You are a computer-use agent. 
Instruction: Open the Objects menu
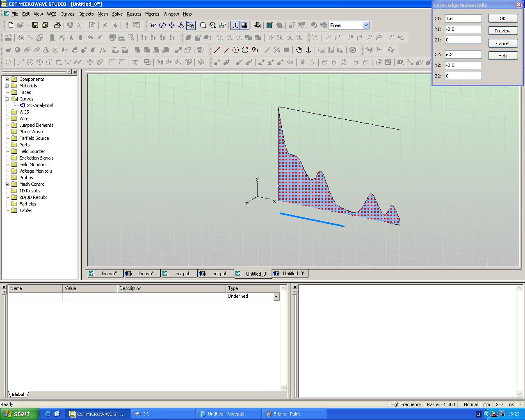tap(86, 14)
